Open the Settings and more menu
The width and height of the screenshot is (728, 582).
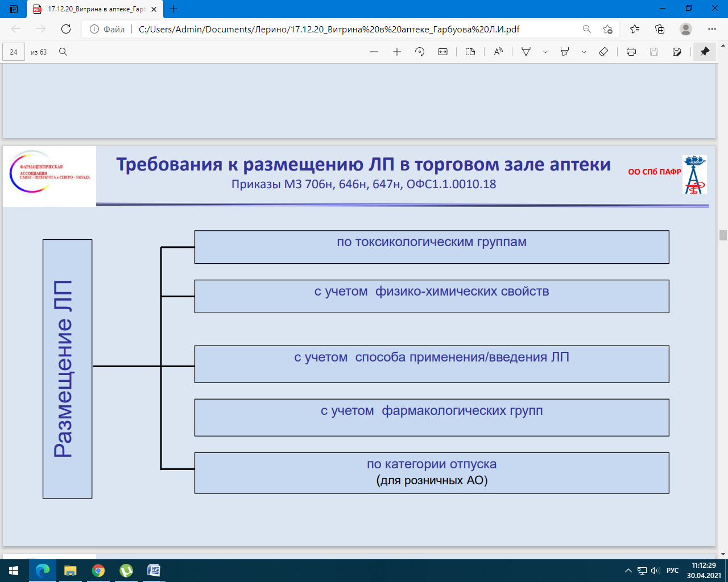click(x=712, y=29)
